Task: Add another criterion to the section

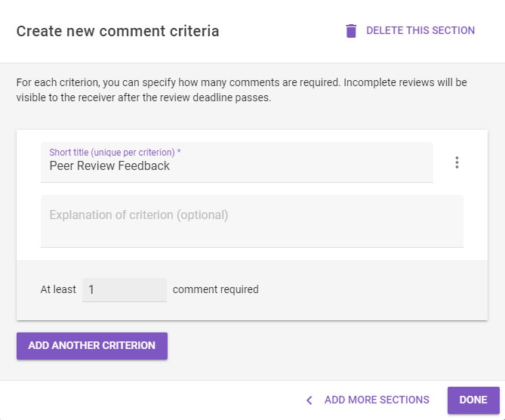Action: [92, 345]
